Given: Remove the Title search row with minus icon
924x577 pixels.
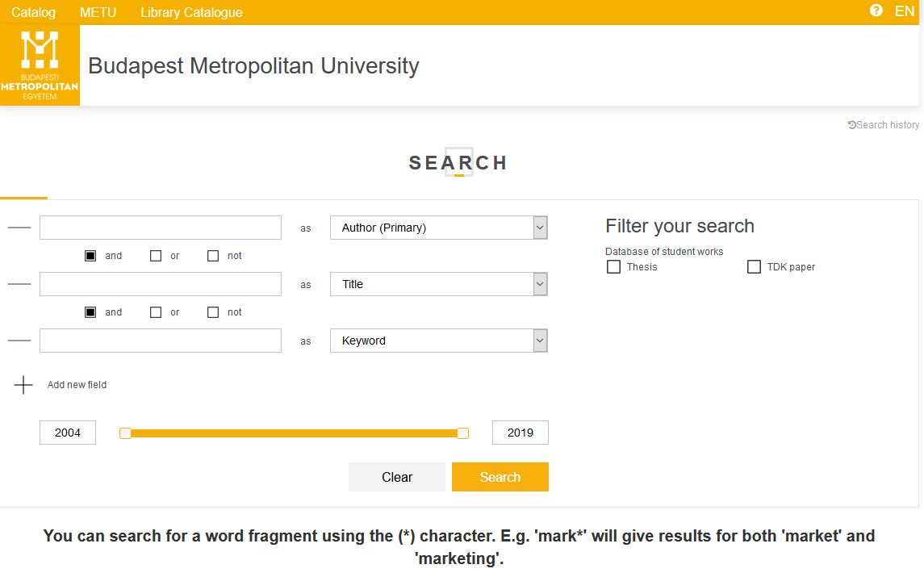Looking at the screenshot, I should click(x=19, y=284).
